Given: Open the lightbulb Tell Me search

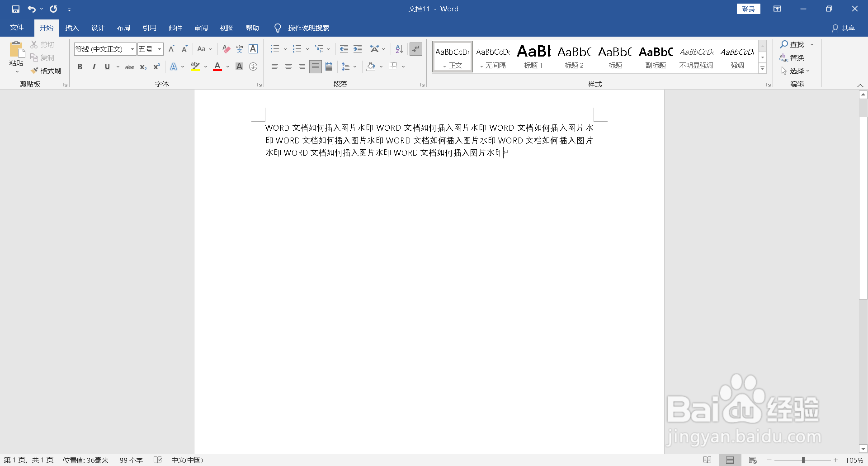Looking at the screenshot, I should point(278,28).
